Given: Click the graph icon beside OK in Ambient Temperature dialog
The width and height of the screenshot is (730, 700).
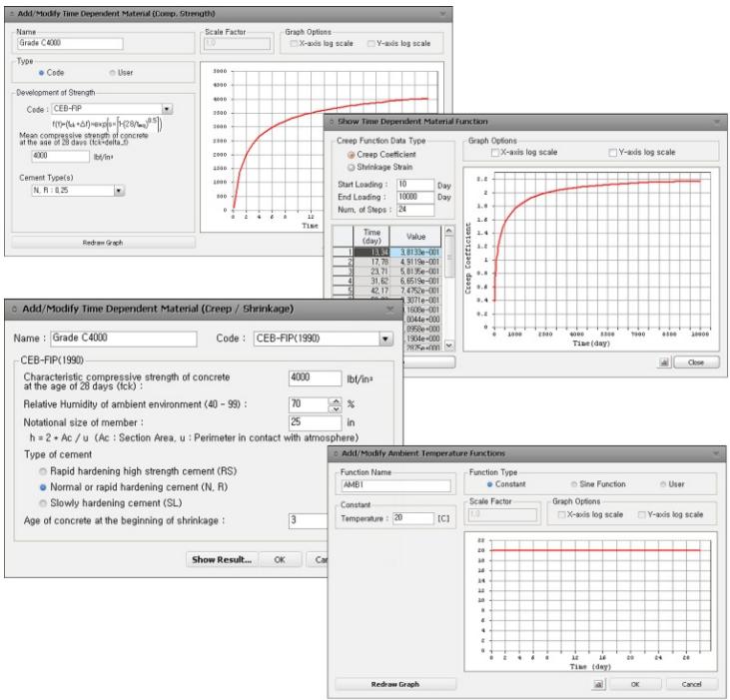Looking at the screenshot, I should [599, 684].
